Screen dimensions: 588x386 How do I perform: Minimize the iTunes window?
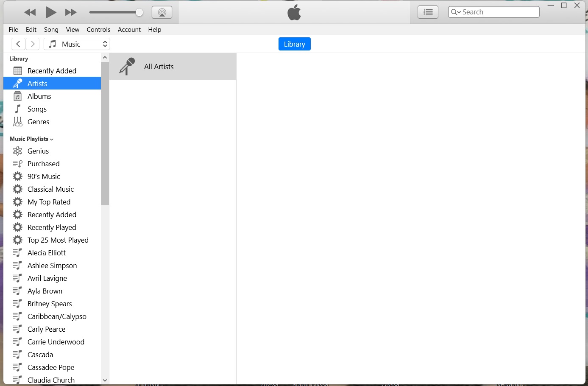[x=551, y=6]
